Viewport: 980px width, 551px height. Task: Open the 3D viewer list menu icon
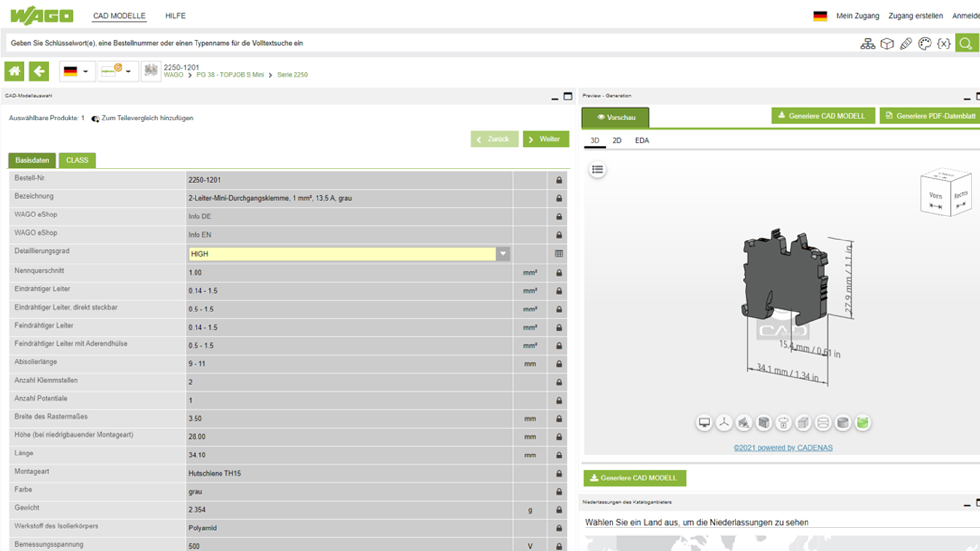[x=597, y=169]
